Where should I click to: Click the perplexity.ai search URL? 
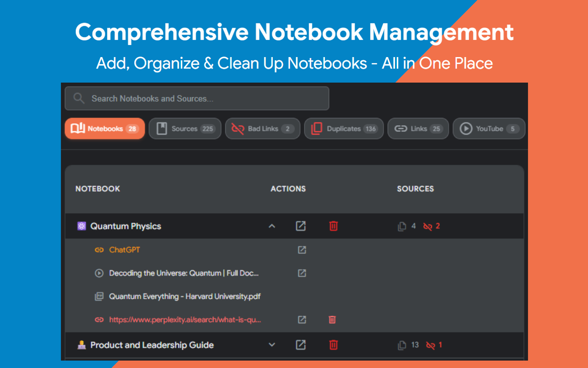tap(186, 319)
